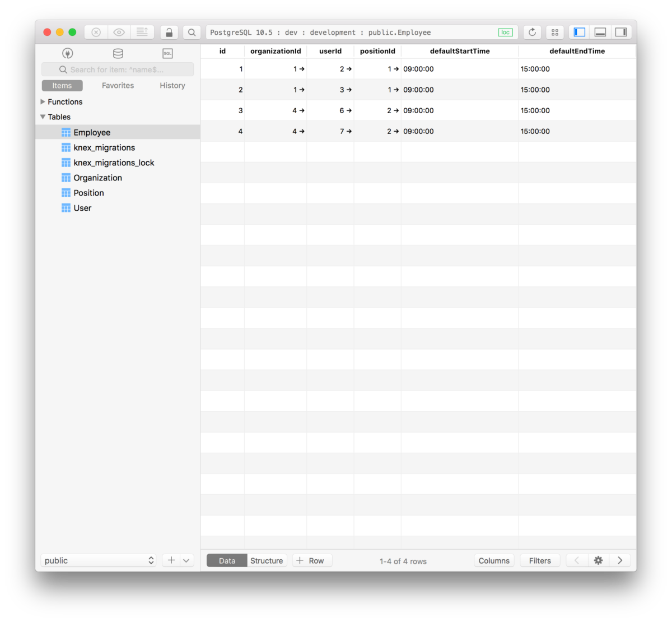The image size is (672, 622).
Task: Add a new Row
Action: [x=312, y=560]
